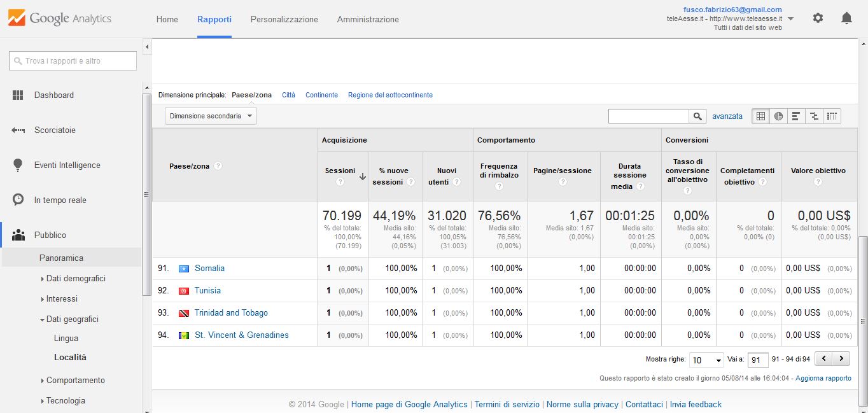Go to next page of results

click(842, 359)
